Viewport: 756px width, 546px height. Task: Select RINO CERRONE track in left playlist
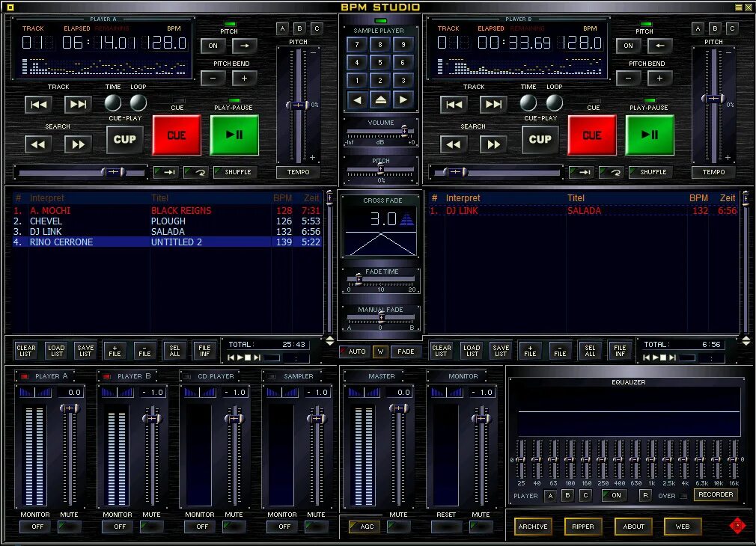[x=167, y=242]
